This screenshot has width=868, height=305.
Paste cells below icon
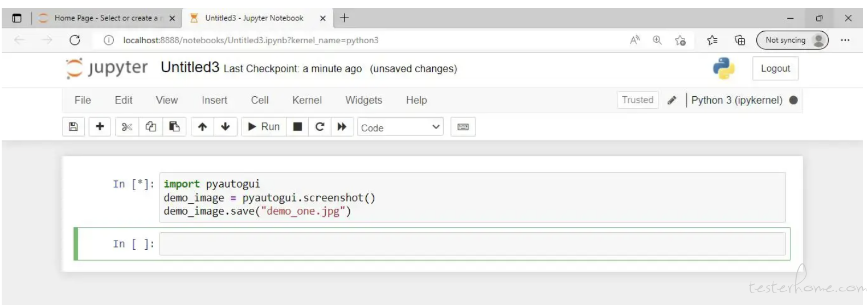click(175, 127)
